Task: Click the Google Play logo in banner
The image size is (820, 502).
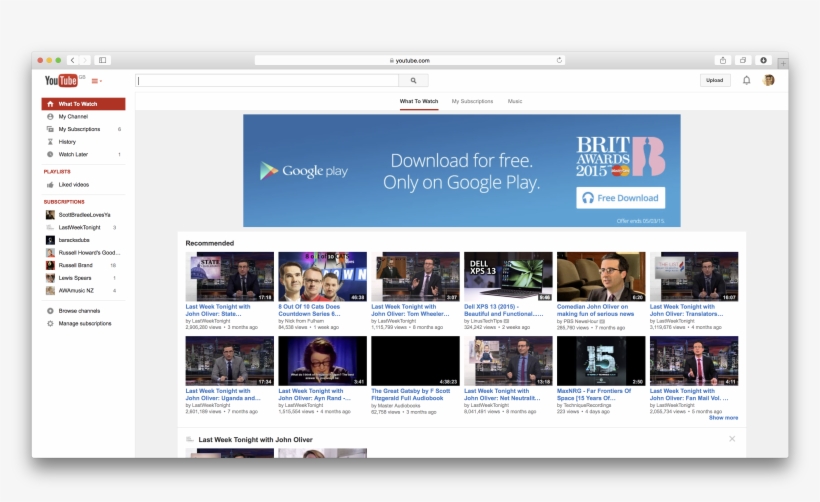Action: click(304, 171)
